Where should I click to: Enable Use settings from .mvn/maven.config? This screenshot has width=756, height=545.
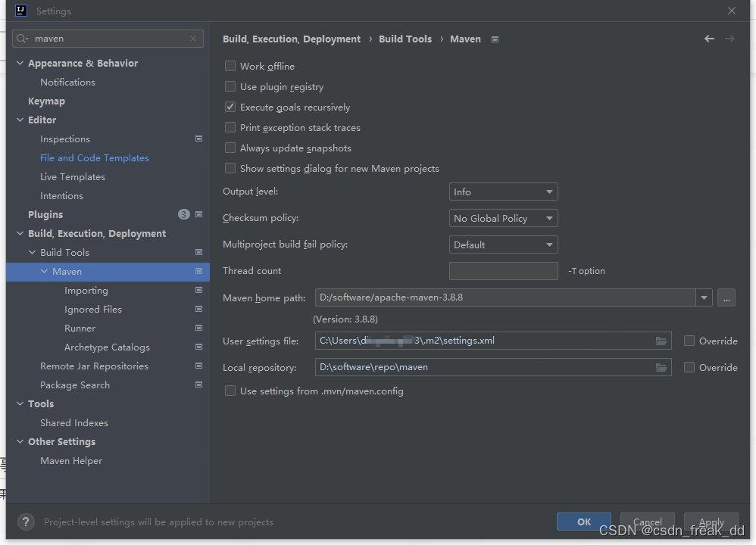tap(230, 391)
